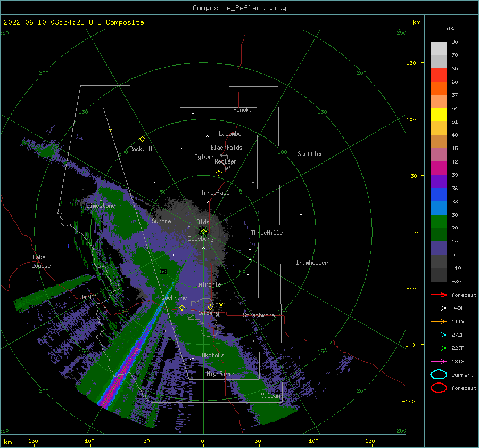Click the cyan current ellipse icon
The width and height of the screenshot is (479, 448).
439,374
